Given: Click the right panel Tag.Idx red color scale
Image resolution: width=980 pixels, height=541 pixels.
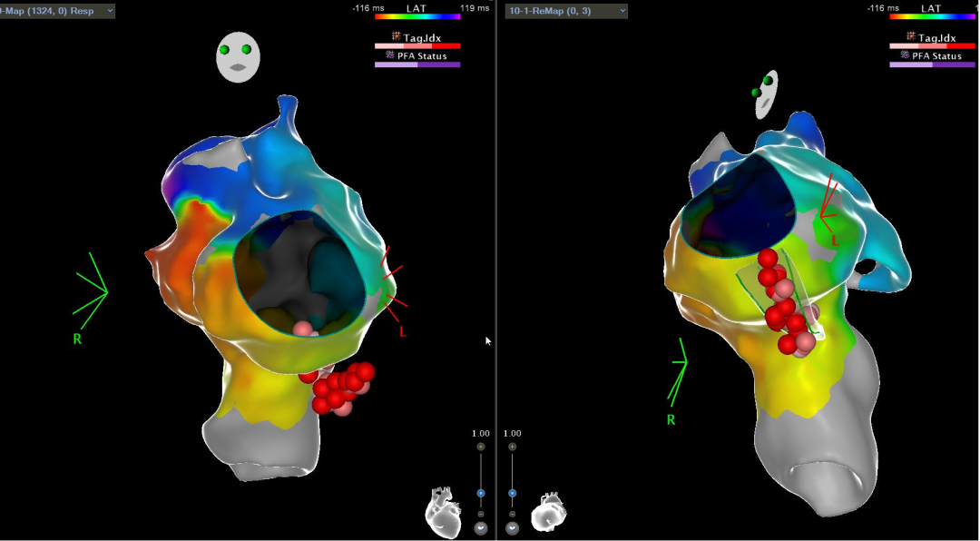Looking at the screenshot, I should [x=933, y=46].
